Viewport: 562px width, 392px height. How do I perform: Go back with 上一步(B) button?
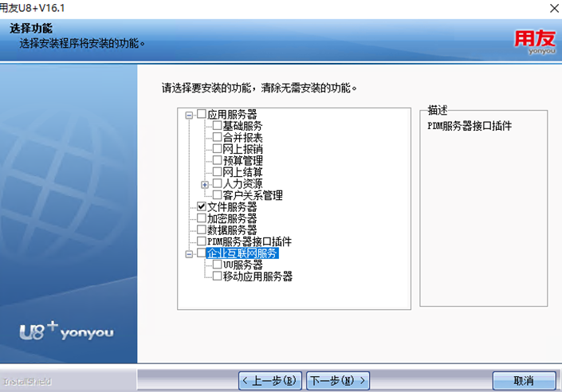click(270, 381)
